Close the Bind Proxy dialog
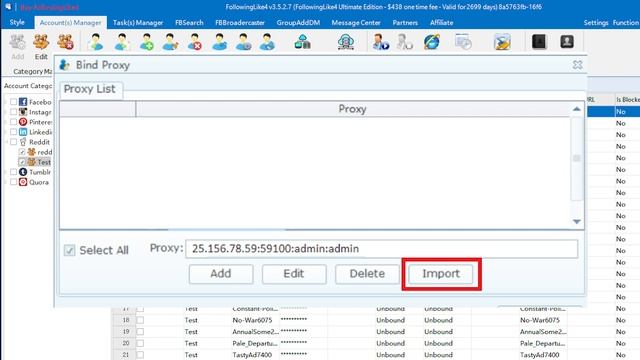This screenshot has height=360, width=640. 577,65
